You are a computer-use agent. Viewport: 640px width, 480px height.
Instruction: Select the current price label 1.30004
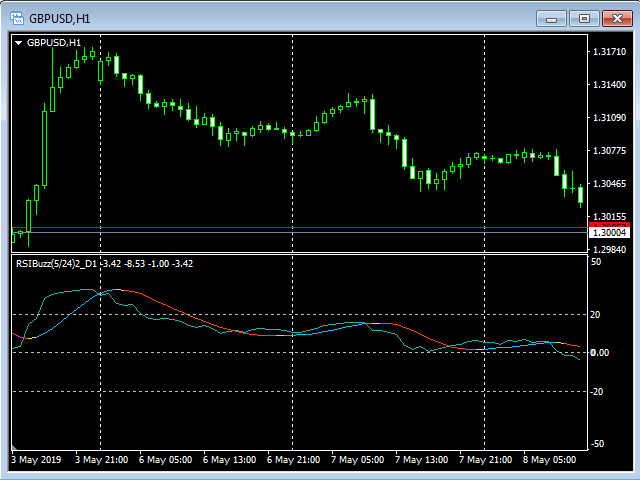(608, 232)
